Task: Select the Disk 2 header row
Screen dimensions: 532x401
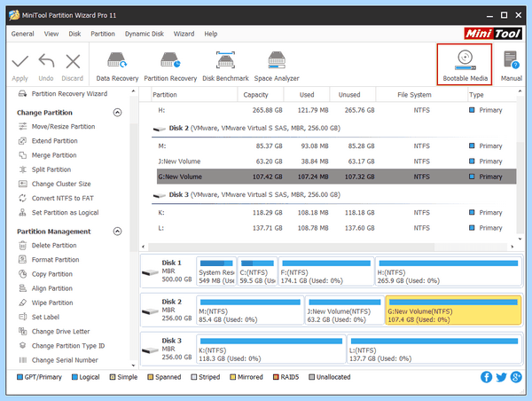Action: point(334,129)
